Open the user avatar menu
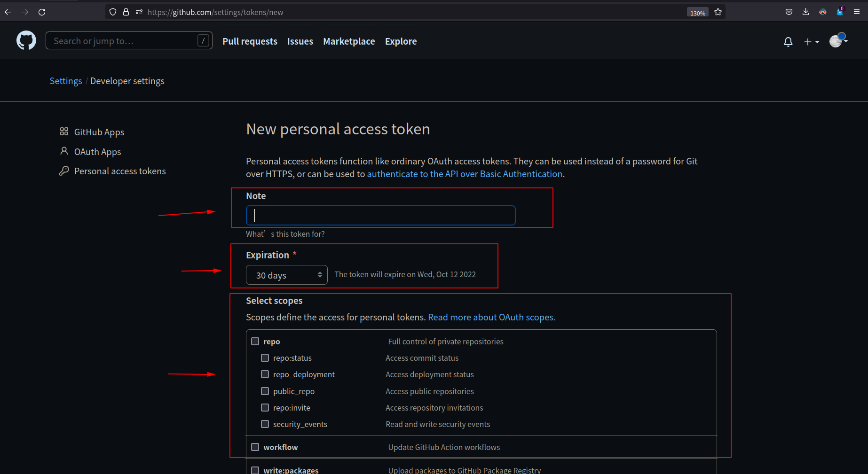 click(x=838, y=41)
